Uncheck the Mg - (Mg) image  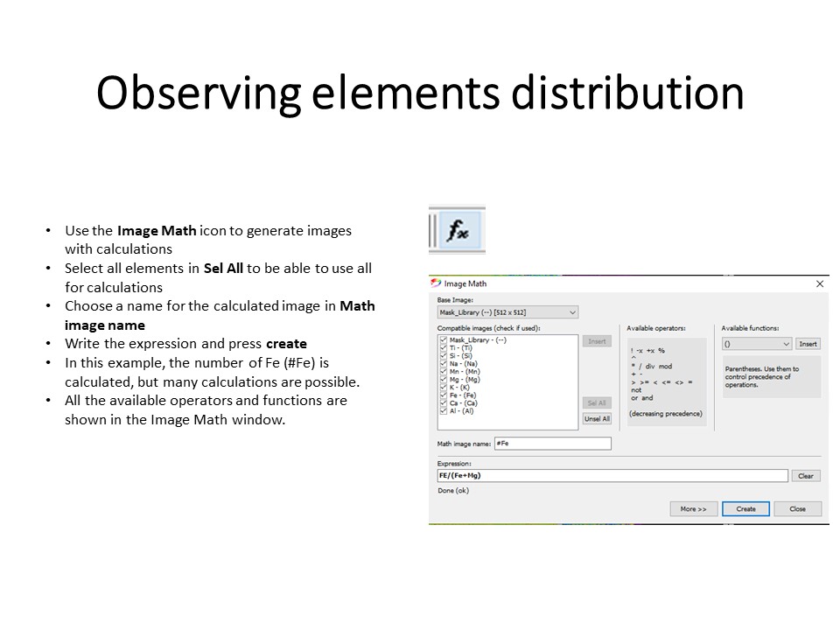[x=444, y=380]
